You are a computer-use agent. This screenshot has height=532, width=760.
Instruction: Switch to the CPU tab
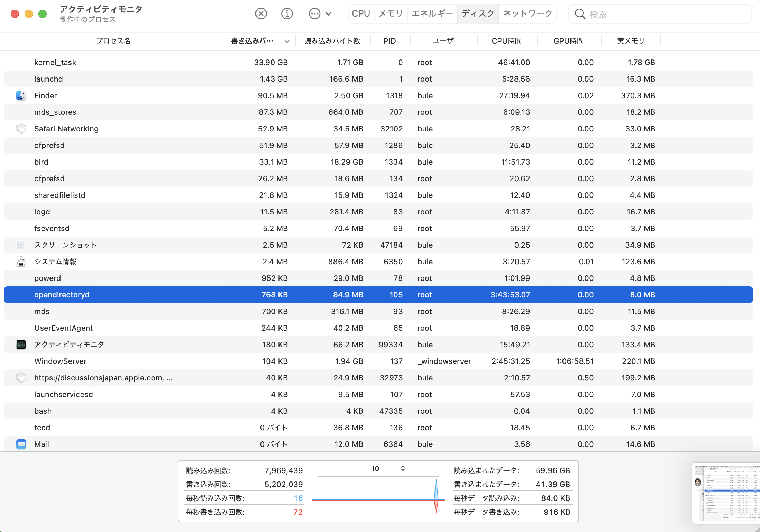[x=361, y=13]
